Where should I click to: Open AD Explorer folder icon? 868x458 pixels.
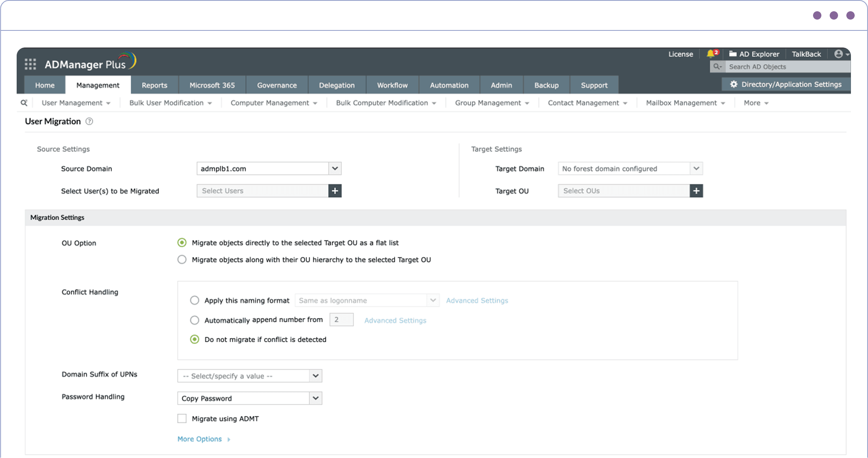point(733,54)
